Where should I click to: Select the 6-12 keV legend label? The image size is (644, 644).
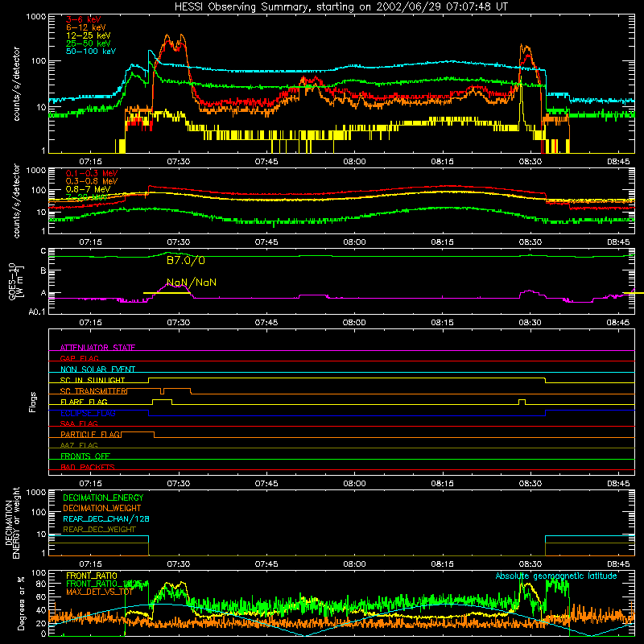coord(86,27)
